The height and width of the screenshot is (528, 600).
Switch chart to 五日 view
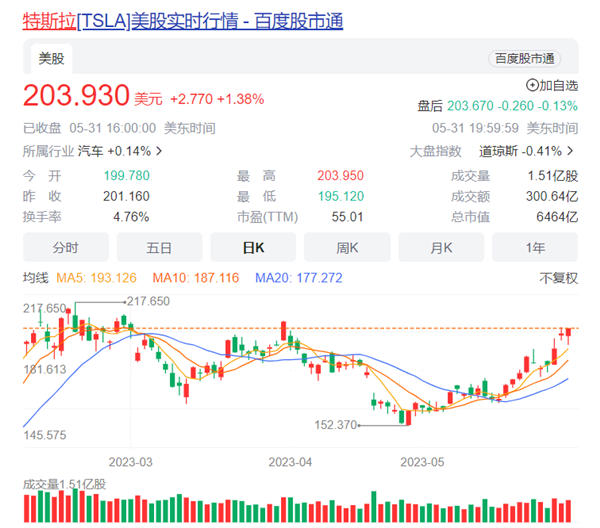[x=159, y=248]
